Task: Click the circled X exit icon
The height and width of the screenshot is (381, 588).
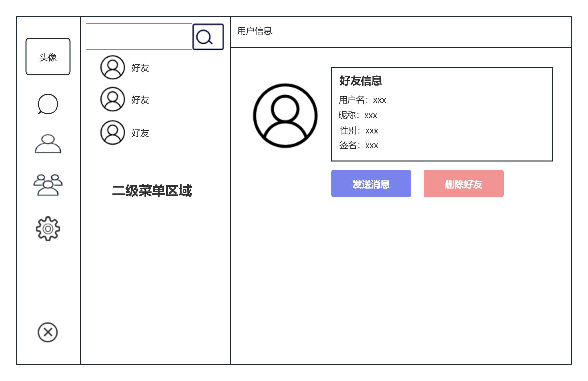Action: click(48, 332)
